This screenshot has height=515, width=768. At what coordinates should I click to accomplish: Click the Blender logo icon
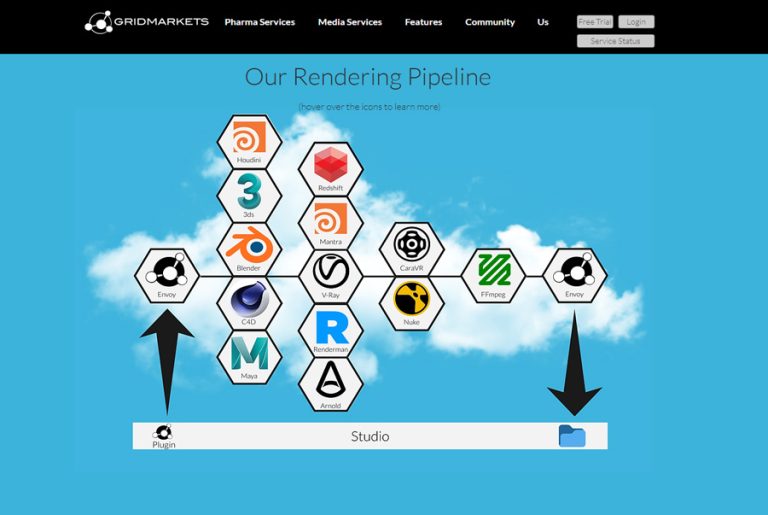point(249,246)
